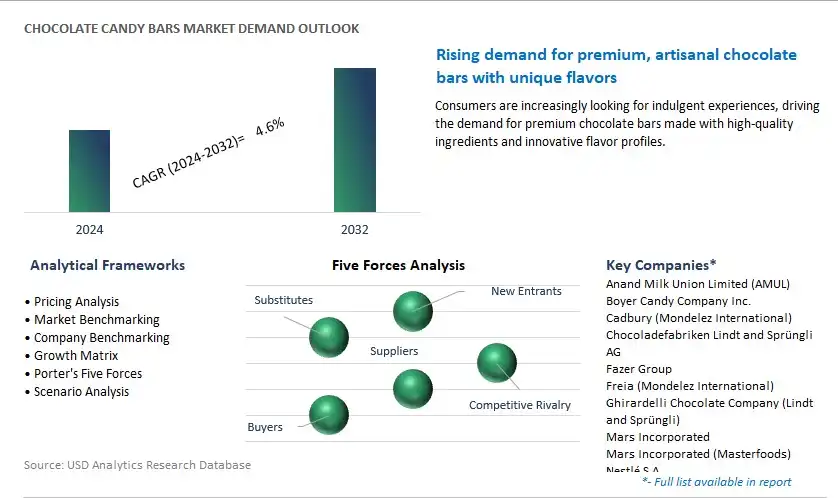
Task: Select the CAGR 4.6% label
Action: pos(208,153)
